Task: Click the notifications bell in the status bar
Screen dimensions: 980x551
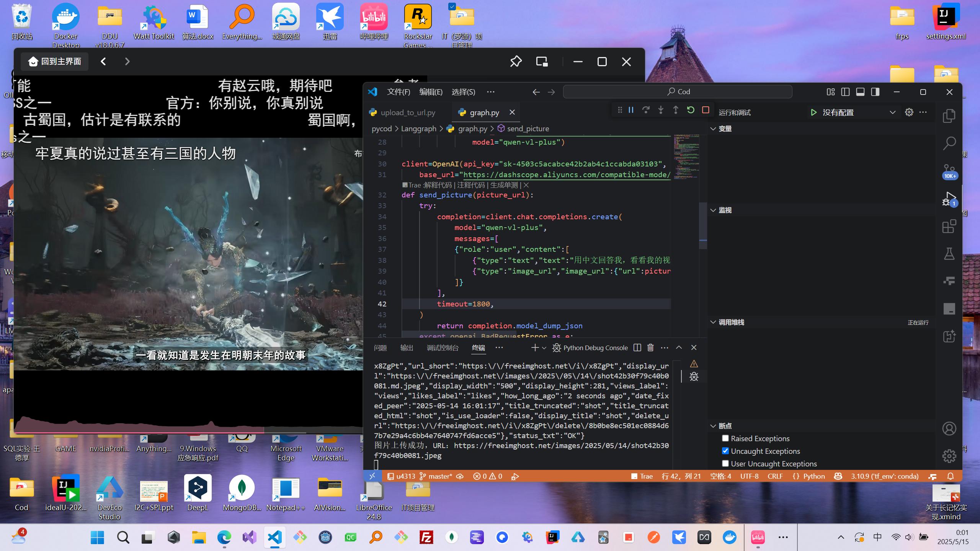Action: coord(951,476)
